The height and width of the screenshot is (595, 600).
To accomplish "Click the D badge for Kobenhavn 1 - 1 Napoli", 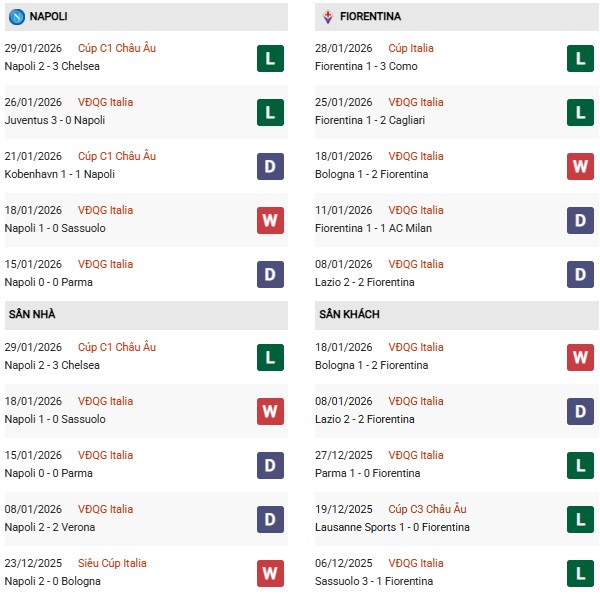I will click(x=270, y=166).
